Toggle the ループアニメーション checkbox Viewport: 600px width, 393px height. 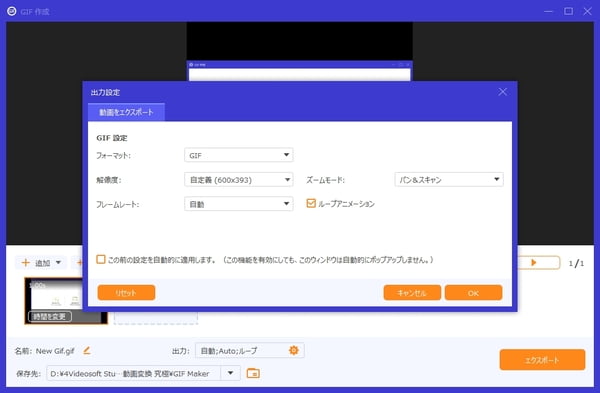click(x=311, y=203)
